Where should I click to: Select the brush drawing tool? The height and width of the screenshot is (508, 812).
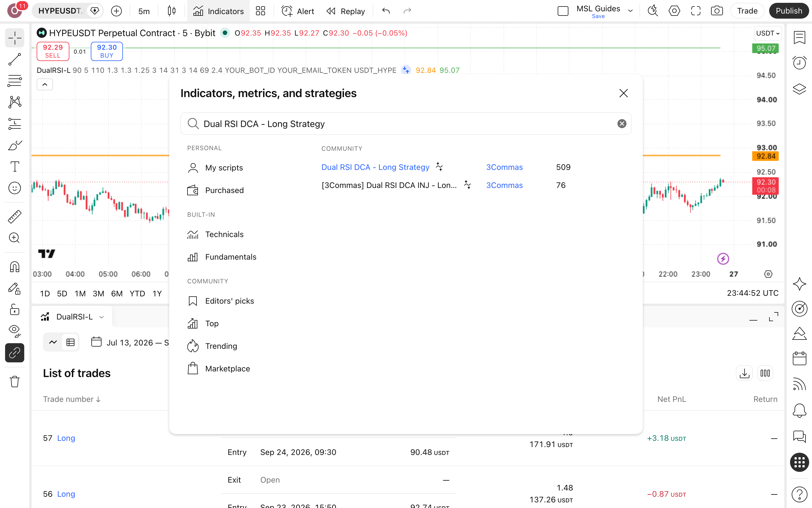tap(15, 145)
